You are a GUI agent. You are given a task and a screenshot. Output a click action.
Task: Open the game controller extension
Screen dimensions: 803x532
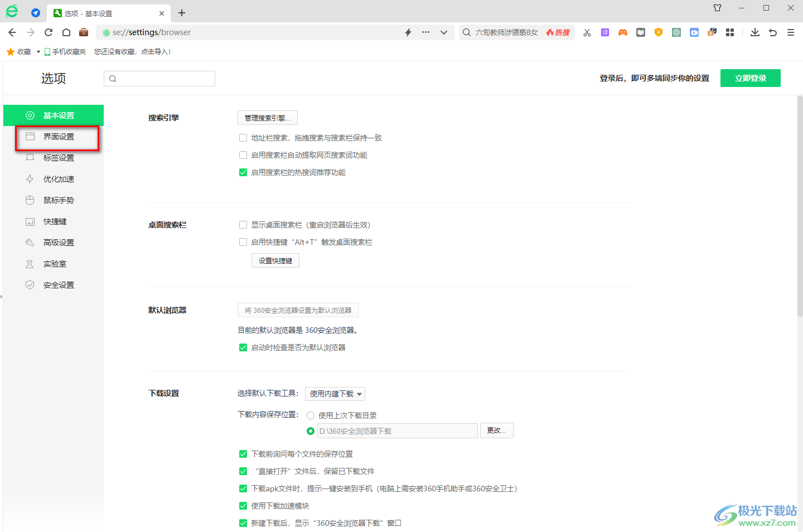[x=623, y=32]
